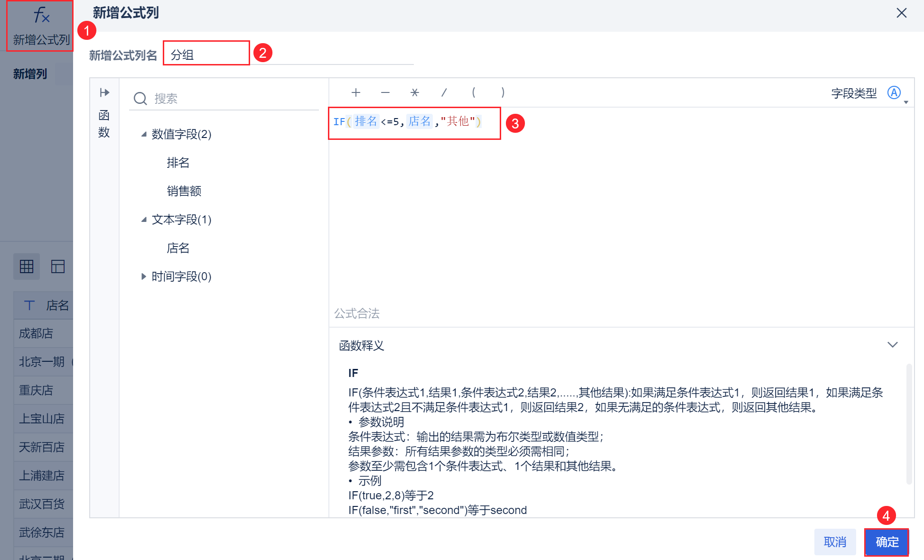Collapse the 数值字段(2) group
The image size is (924, 560).
[144, 134]
